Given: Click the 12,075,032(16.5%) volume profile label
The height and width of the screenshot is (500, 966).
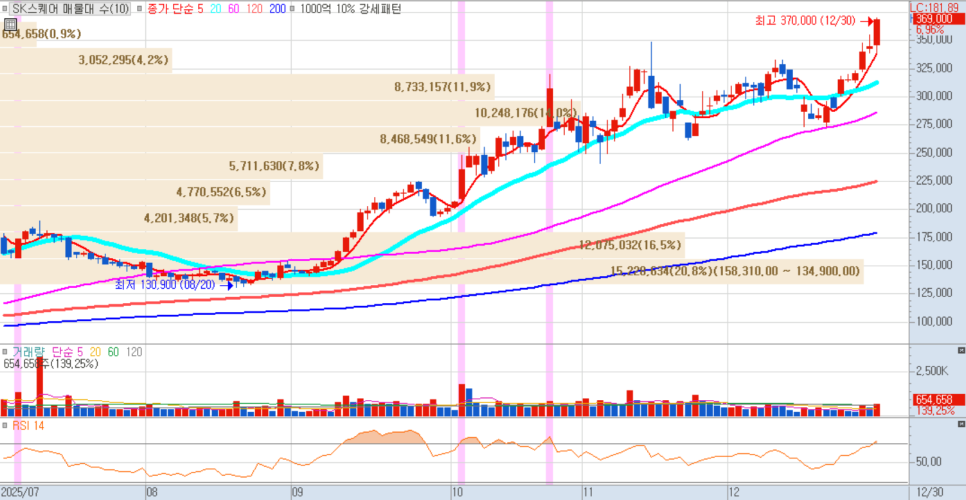Looking at the screenshot, I should coord(630,245).
